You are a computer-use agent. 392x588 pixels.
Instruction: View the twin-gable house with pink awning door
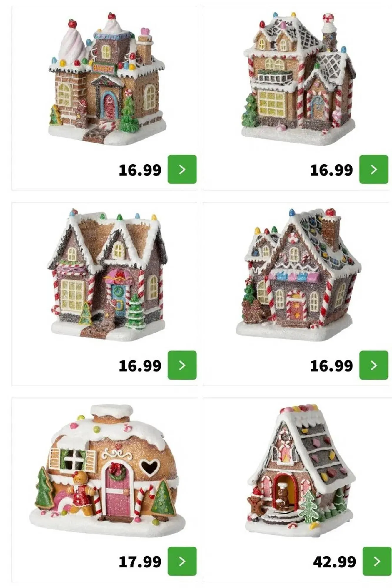point(107,275)
